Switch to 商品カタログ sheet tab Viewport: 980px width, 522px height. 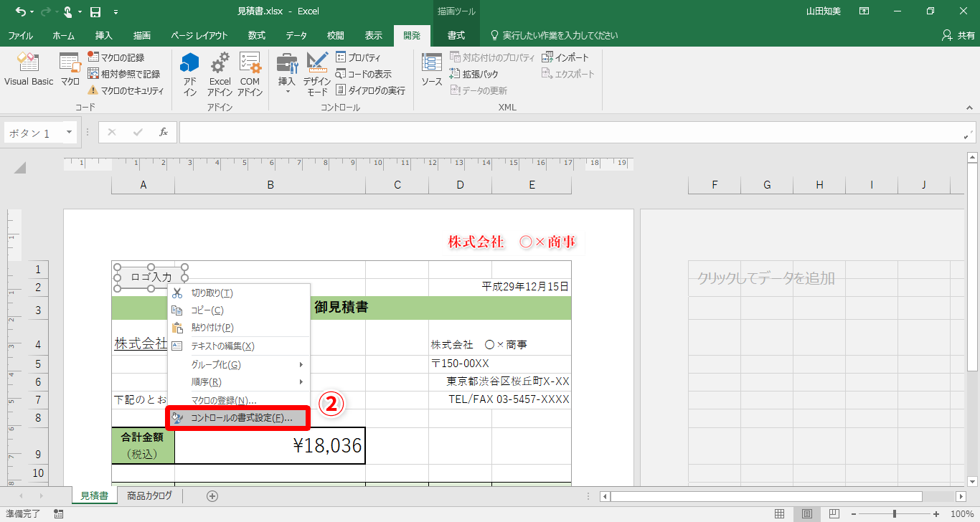coord(149,495)
